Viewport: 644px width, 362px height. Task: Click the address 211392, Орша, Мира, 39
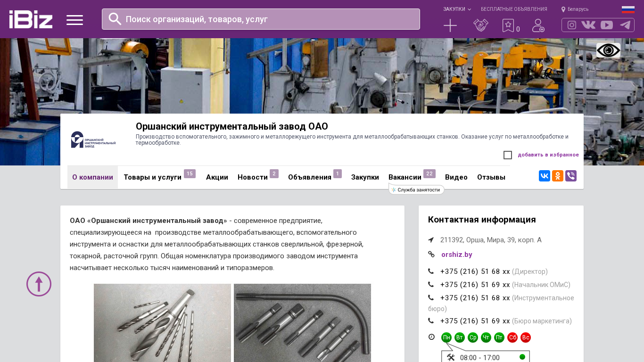point(491,240)
